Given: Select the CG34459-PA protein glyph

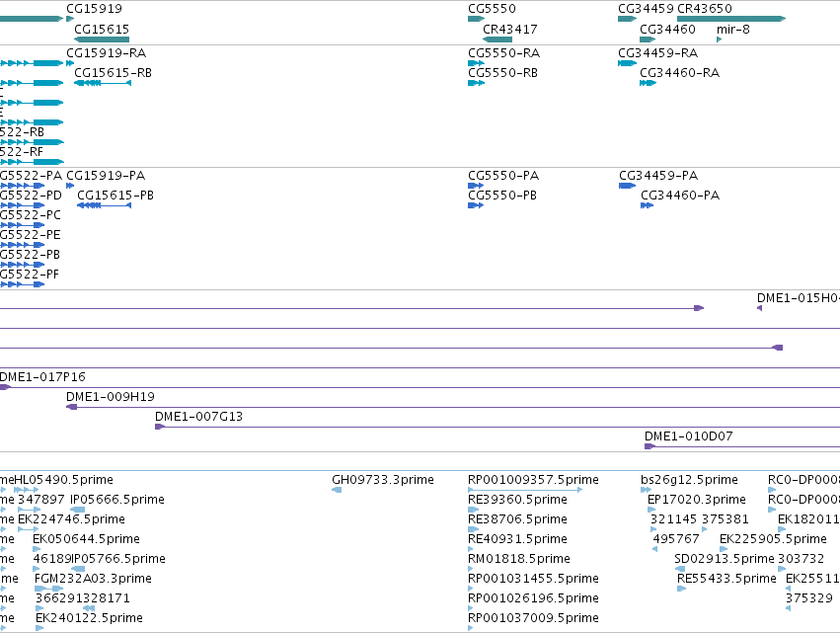Looking at the screenshot, I should (x=628, y=186).
